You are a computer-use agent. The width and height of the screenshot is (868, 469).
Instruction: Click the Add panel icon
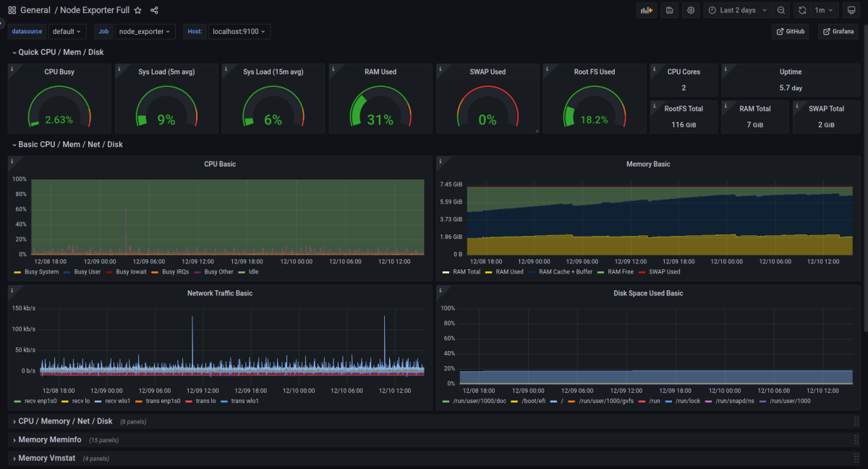pyautogui.click(x=647, y=10)
